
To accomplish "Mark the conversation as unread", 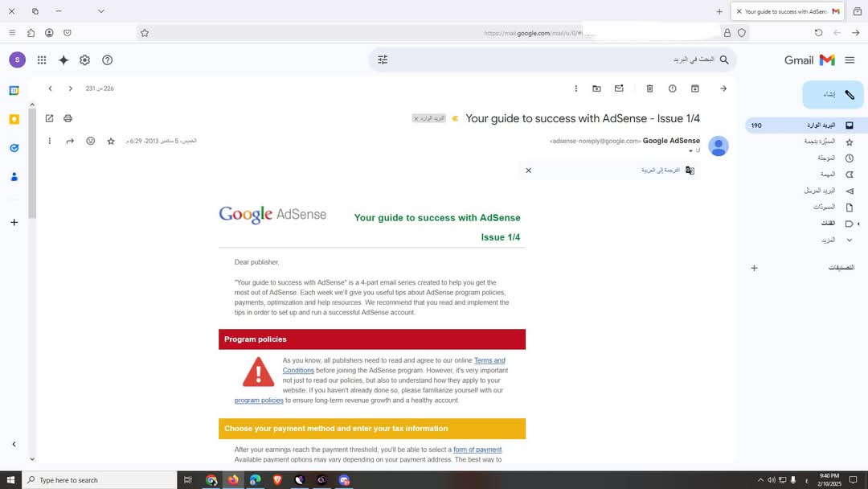I will [x=619, y=88].
